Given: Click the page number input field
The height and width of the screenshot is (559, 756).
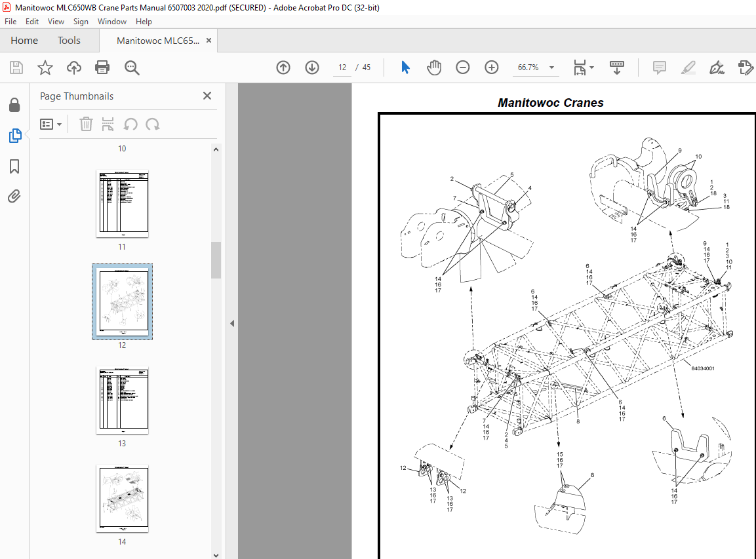Looking at the screenshot, I should [342, 67].
